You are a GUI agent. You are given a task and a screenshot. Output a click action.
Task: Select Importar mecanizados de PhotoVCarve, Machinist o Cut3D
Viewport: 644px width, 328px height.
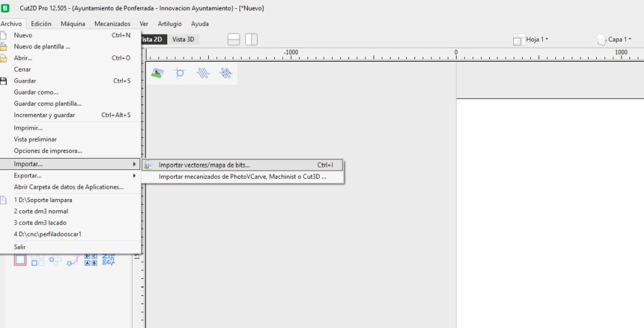click(242, 177)
